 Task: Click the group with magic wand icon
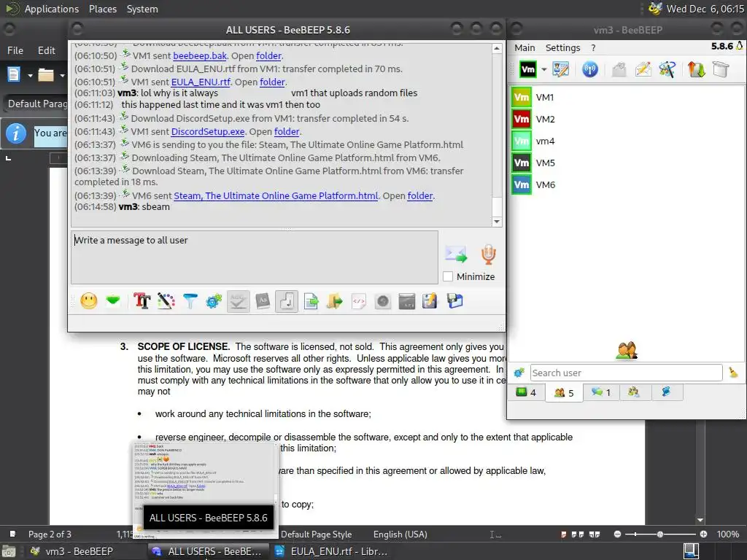click(667, 69)
